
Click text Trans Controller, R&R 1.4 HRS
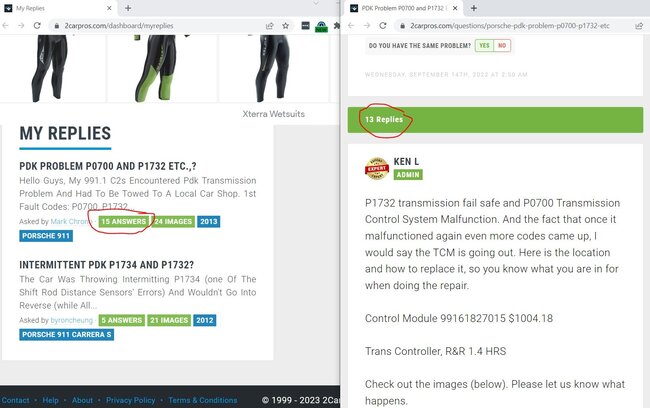[x=435, y=351]
